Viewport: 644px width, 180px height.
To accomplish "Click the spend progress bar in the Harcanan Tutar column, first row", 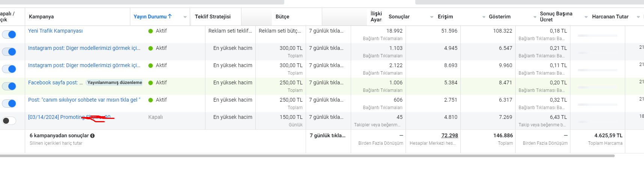I will click(597, 35).
